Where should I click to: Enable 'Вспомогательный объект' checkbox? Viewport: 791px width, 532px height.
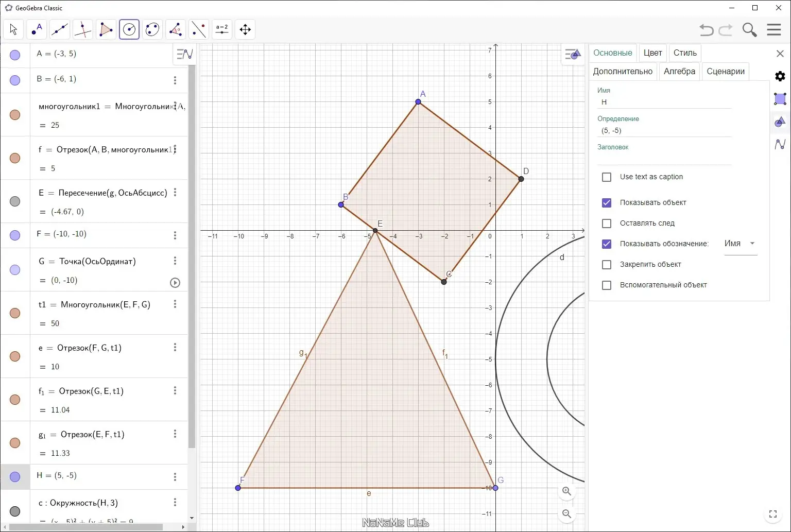[x=607, y=285]
